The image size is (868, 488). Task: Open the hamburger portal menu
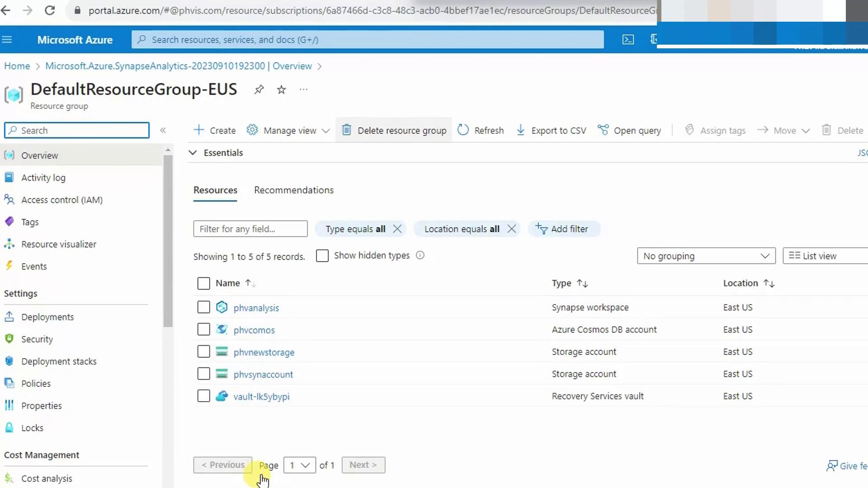point(7,40)
